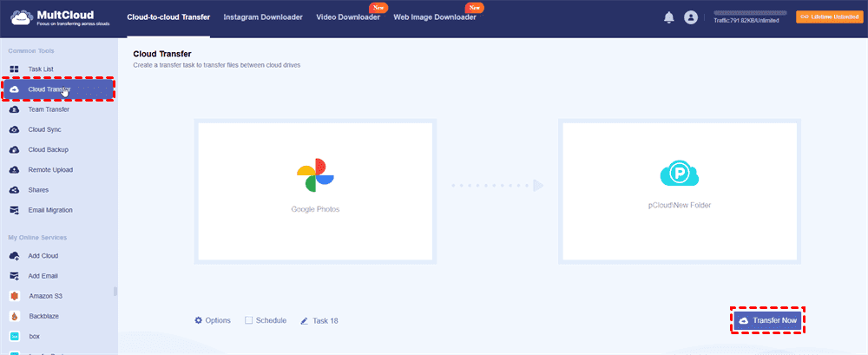
Task: Click the Backblaze flame icon
Action: (x=15, y=316)
